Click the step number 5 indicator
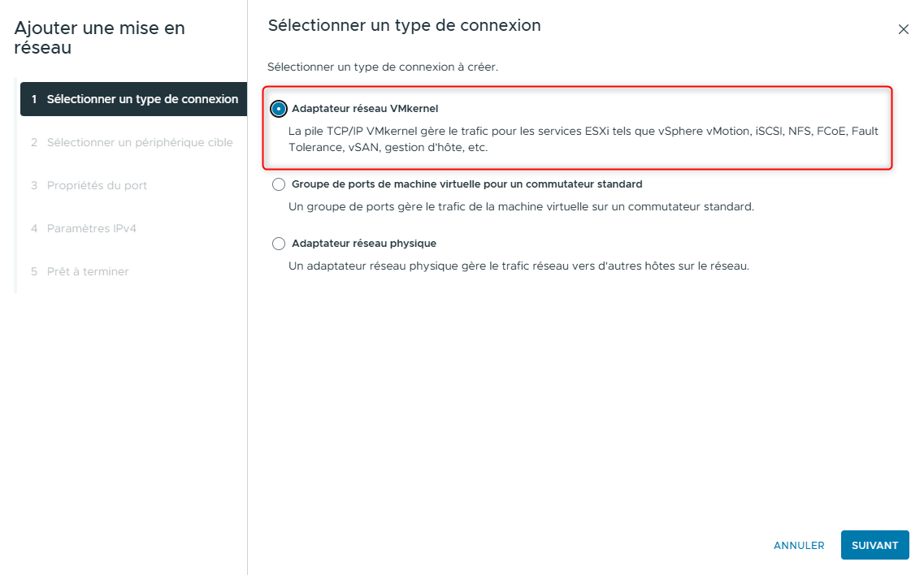The height and width of the screenshot is (575, 924). pyautogui.click(x=33, y=271)
